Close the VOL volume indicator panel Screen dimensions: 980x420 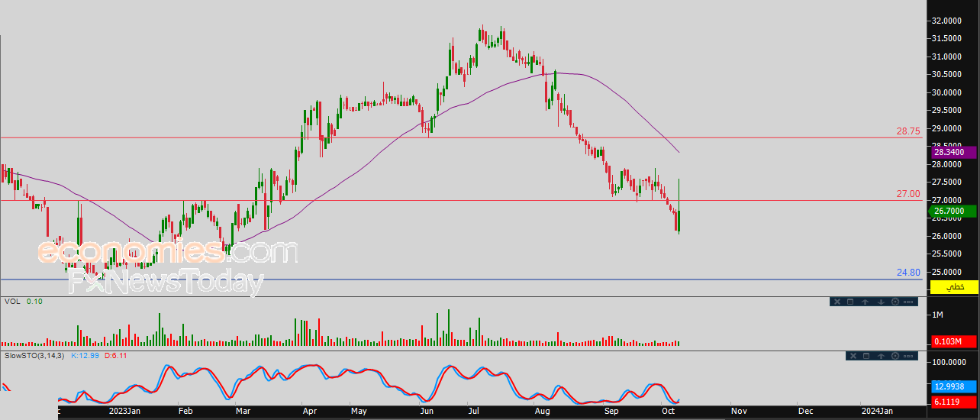(x=837, y=302)
